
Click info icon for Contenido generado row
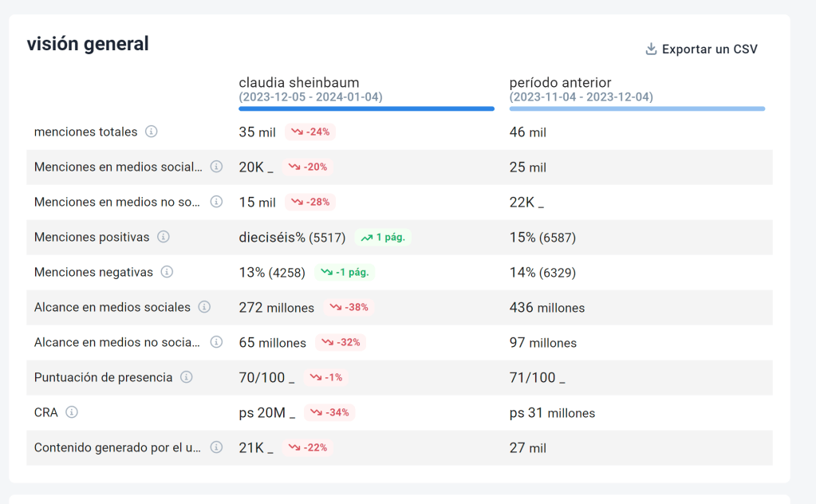tap(216, 447)
